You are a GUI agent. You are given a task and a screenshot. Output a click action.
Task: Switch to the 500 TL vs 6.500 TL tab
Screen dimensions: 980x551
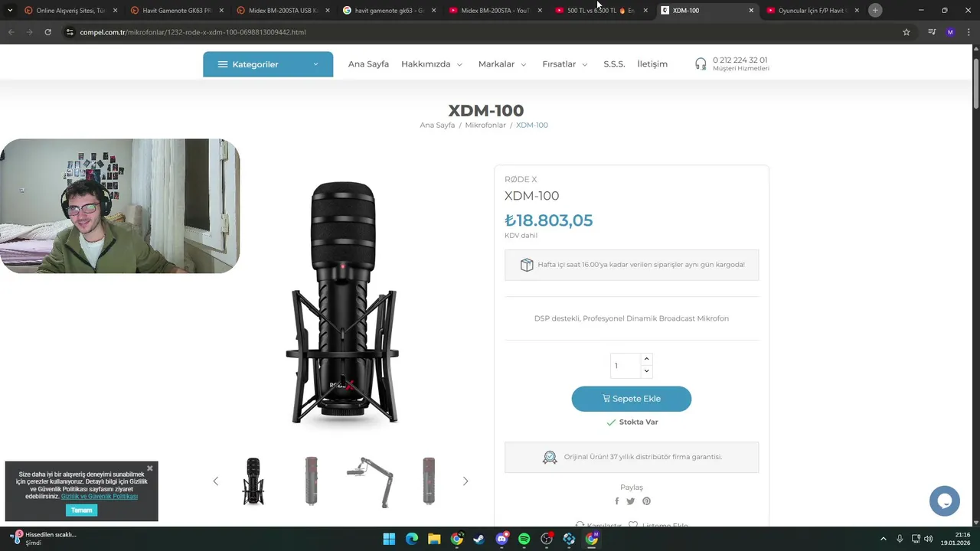pyautogui.click(x=599, y=11)
